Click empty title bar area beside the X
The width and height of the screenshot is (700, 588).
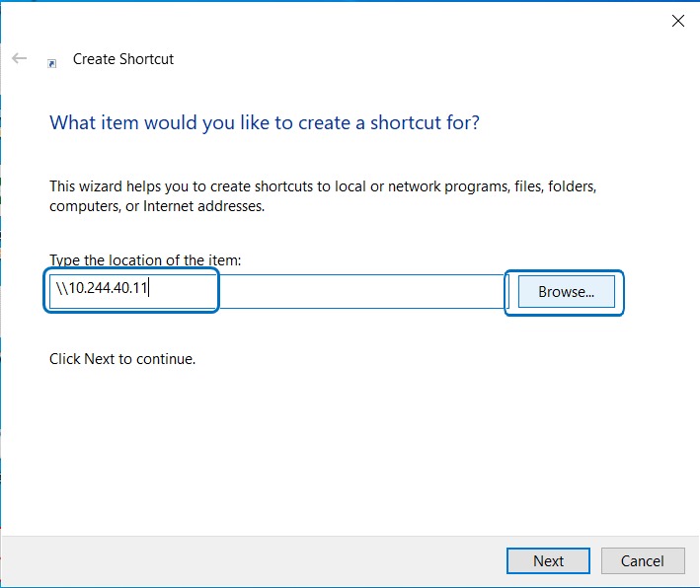[395, 21]
